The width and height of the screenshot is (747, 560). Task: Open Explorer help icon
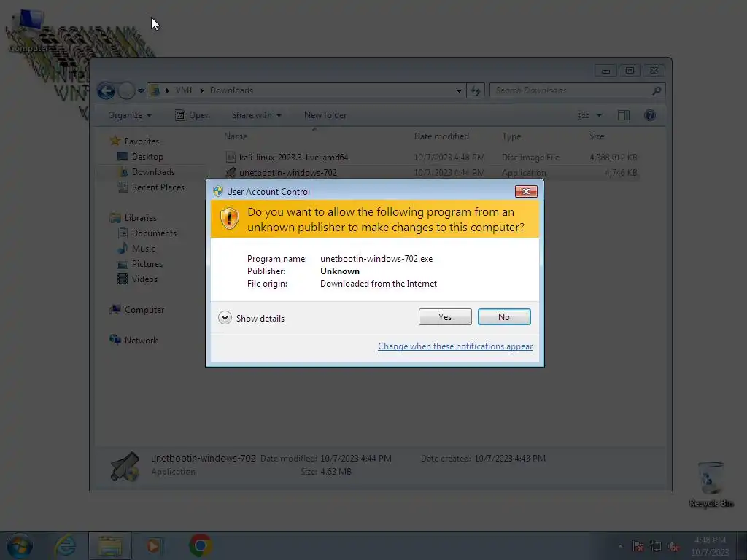pyautogui.click(x=650, y=115)
